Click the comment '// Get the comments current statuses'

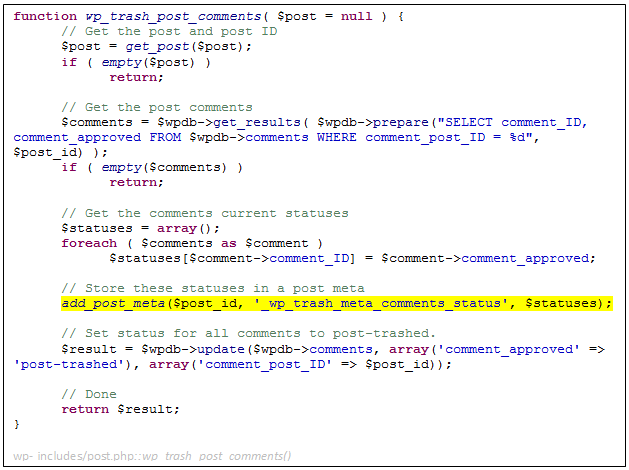(205, 213)
